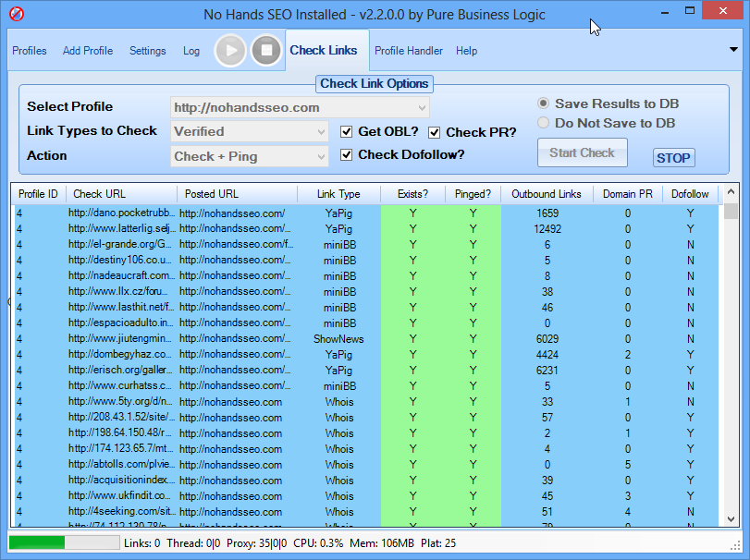Image resolution: width=750 pixels, height=560 pixels.
Task: Click the green progress bar in status bar
Action: point(63,542)
